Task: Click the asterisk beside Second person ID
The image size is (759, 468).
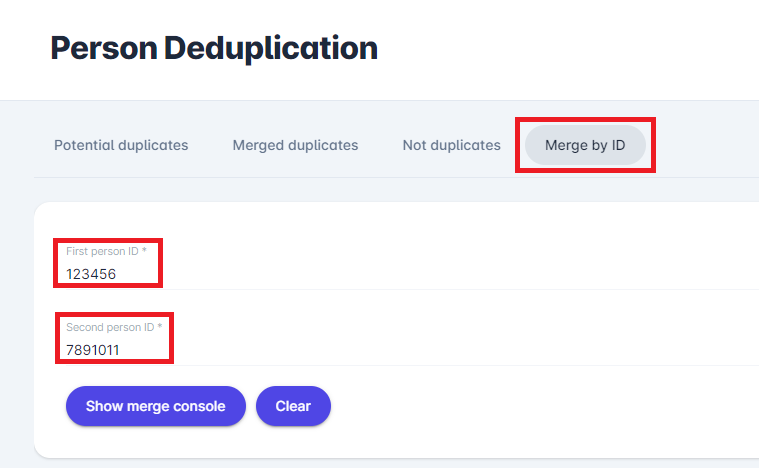Action: (159, 327)
